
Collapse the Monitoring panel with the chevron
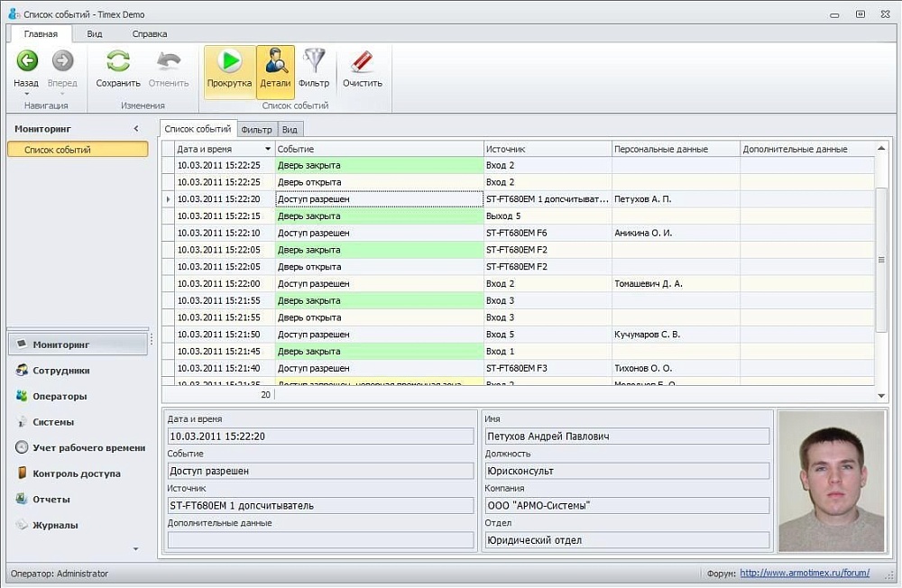tap(136, 129)
